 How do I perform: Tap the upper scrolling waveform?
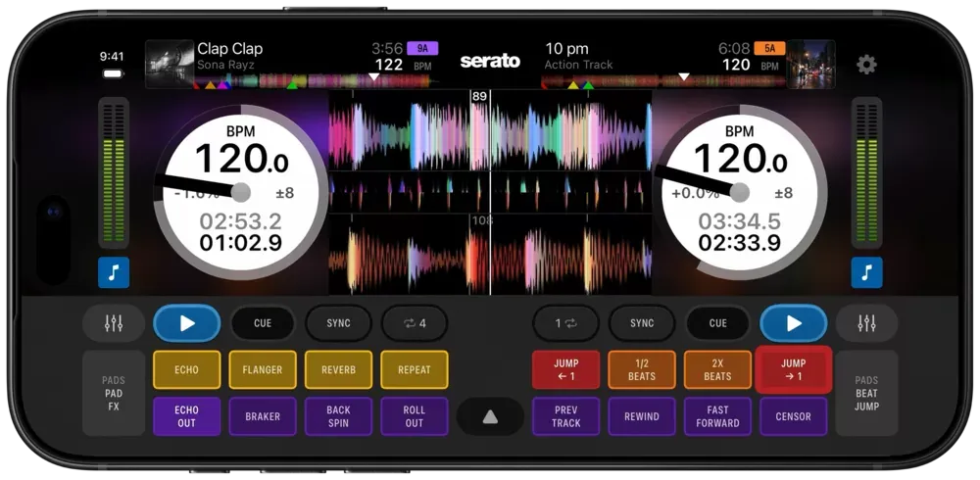[490, 130]
